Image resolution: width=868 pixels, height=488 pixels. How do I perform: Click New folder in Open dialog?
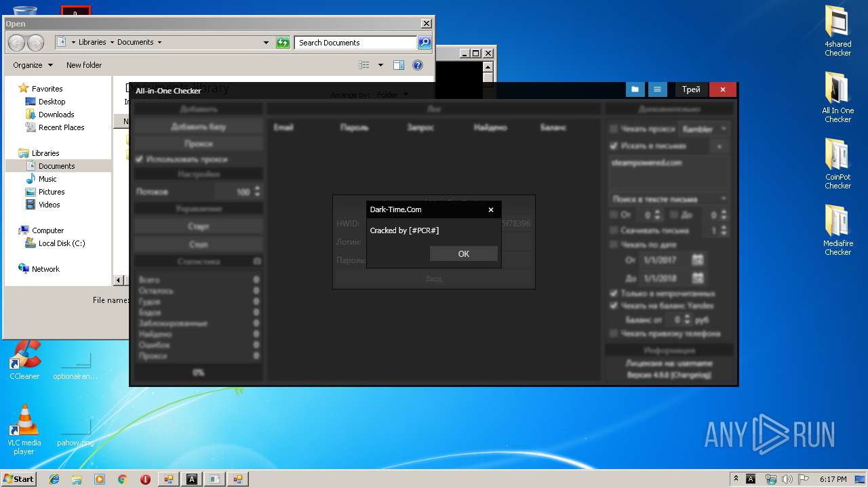pos(84,65)
